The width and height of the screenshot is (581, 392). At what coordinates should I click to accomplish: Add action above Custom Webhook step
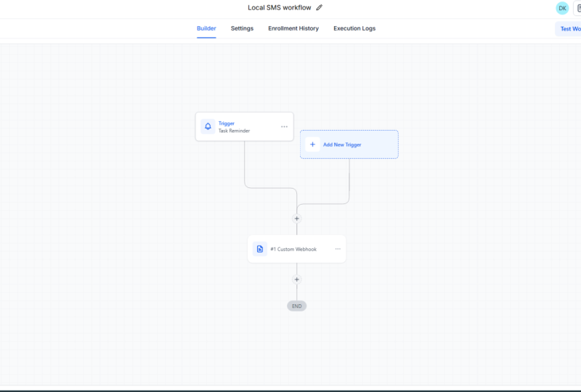(297, 219)
